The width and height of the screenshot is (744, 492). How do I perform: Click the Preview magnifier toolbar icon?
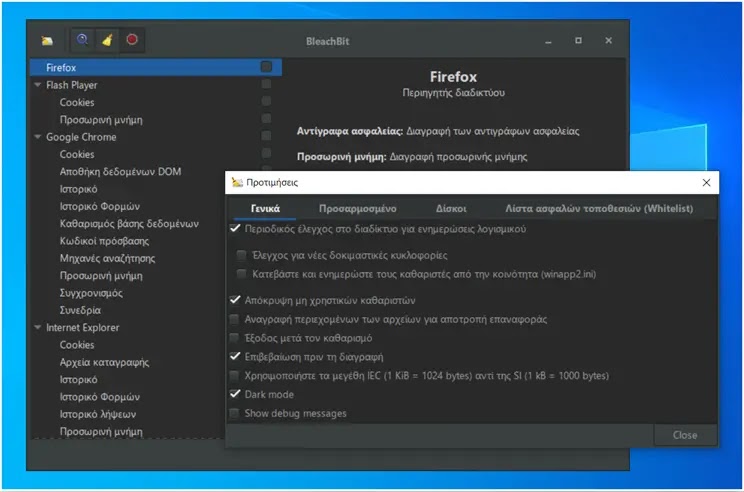(x=83, y=39)
